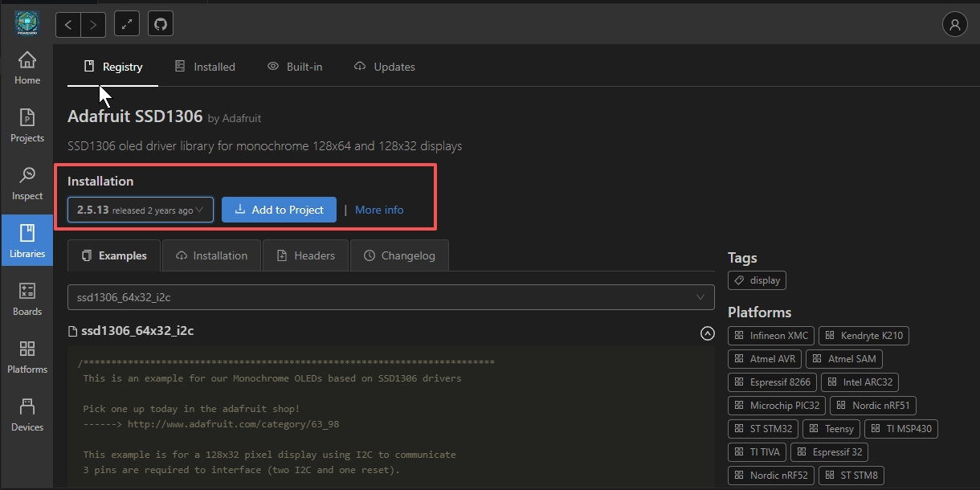Select the TI MSP430 platform tag
The image size is (980, 490).
tap(901, 428)
